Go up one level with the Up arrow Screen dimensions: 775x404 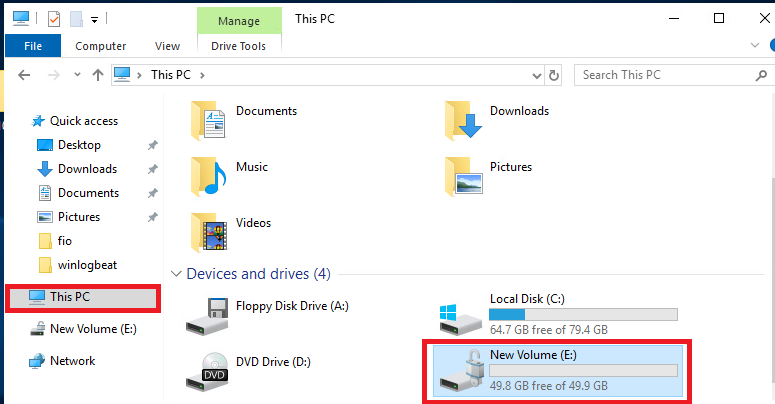point(98,75)
